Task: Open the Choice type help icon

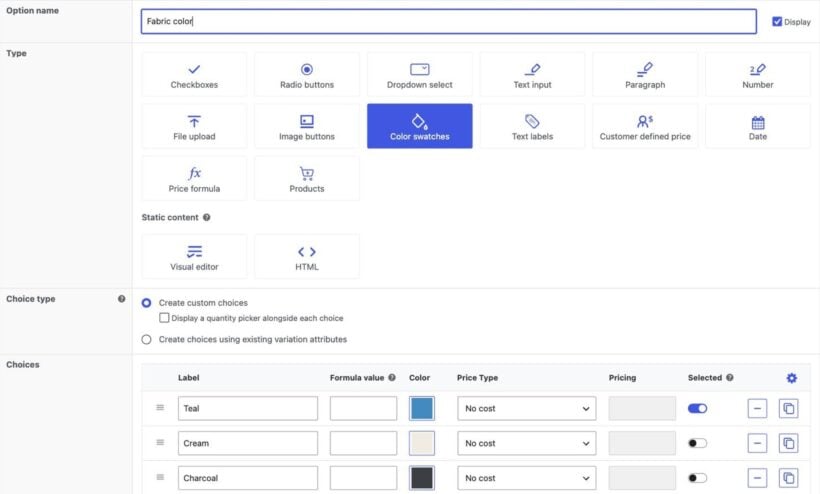Action: 121,299
